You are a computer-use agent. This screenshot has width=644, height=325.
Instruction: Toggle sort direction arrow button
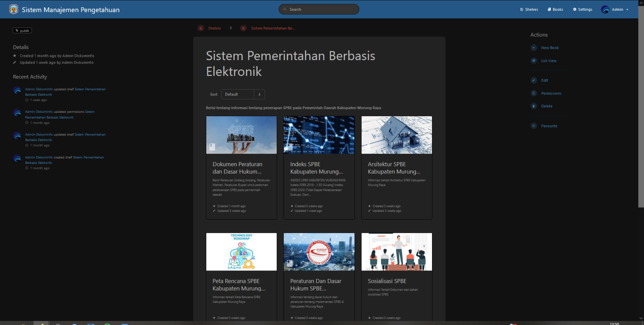click(x=260, y=94)
